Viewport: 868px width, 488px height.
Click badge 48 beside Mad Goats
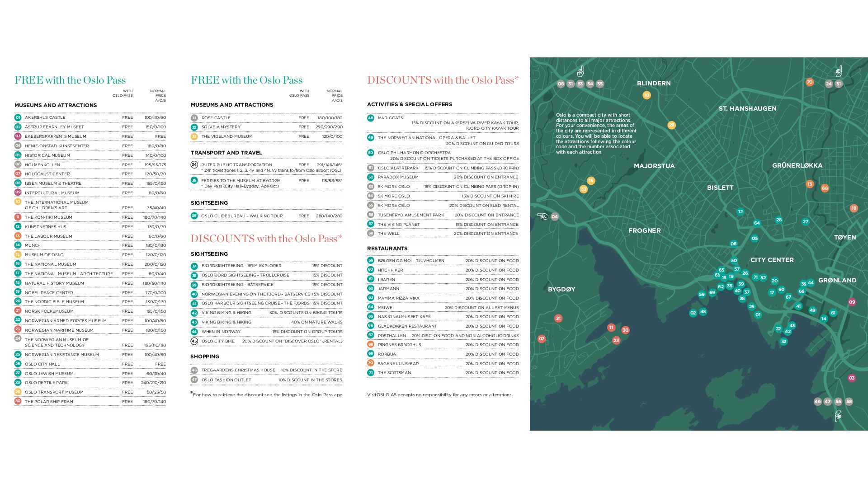click(x=371, y=118)
